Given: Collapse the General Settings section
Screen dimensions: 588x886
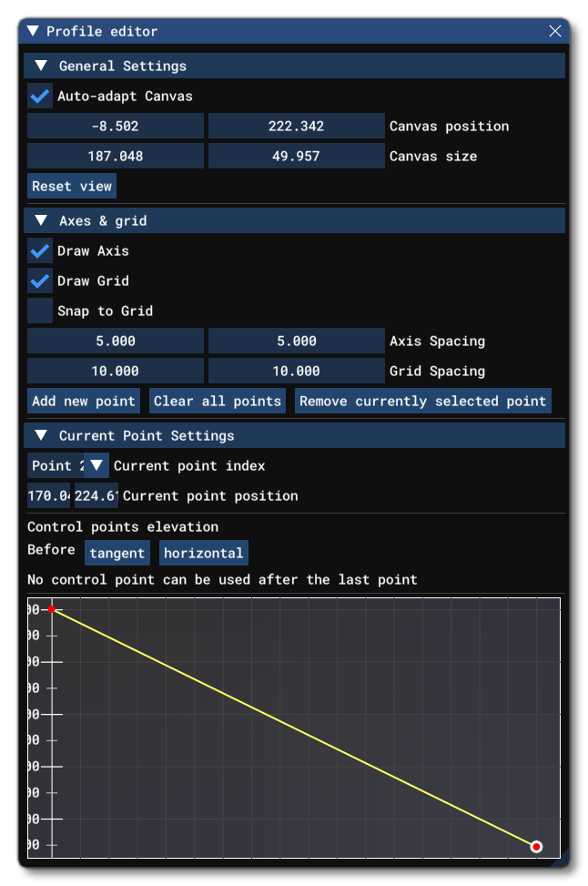Looking at the screenshot, I should pos(40,65).
